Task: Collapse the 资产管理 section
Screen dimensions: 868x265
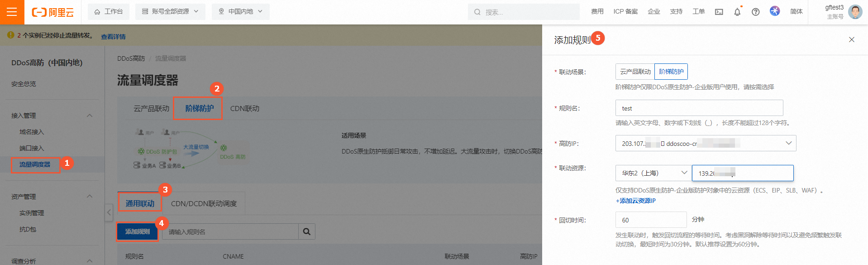Action: point(90,196)
